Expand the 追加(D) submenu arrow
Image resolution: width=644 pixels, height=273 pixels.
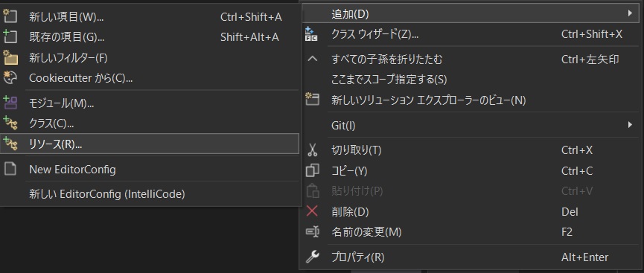630,13
